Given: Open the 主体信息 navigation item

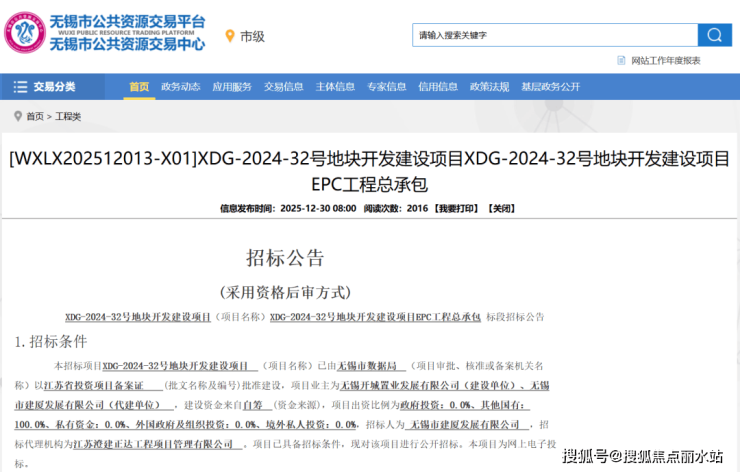Looking at the screenshot, I should pyautogui.click(x=335, y=87).
